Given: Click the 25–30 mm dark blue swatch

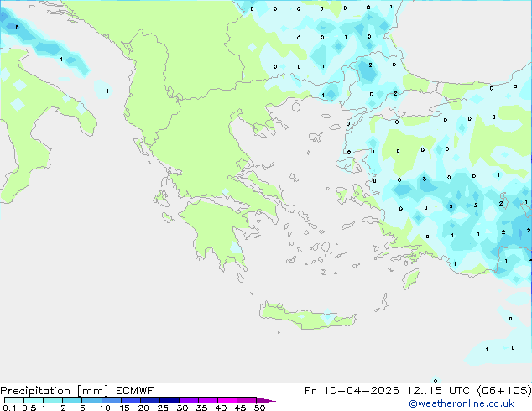Looking at the screenshot, I should tap(170, 400).
